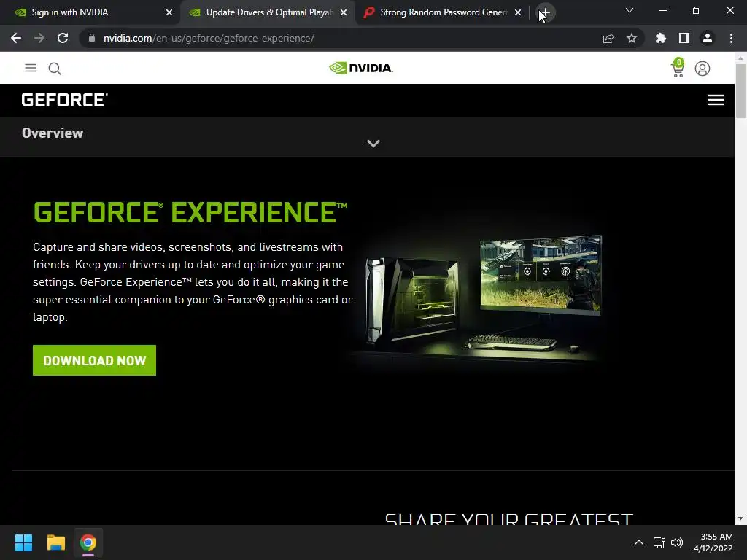Viewport: 747px width, 560px height.
Task: Click the GeForce logo
Action: 65,100
